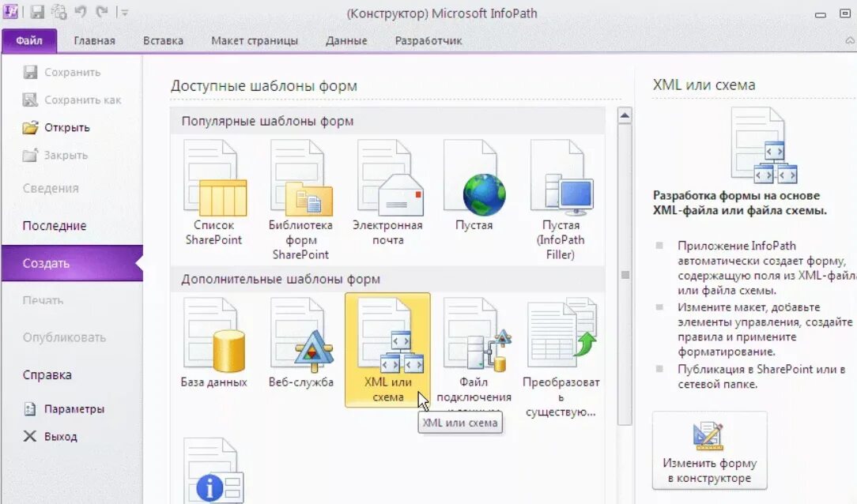
Task: Select the Библиотека форм SharePoint template
Action: click(300, 201)
